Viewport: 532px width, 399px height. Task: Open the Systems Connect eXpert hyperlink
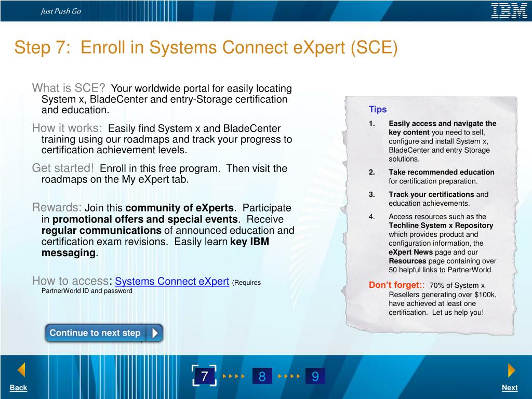[172, 281]
